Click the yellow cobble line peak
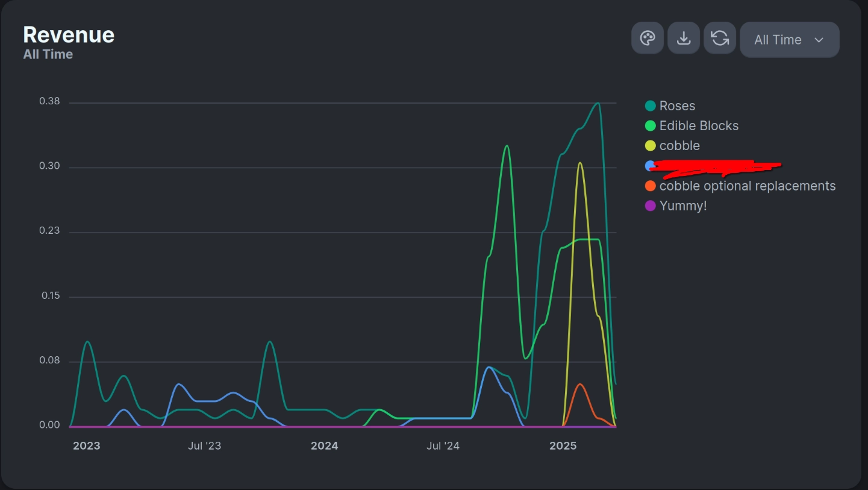868x490 pixels. [579, 163]
